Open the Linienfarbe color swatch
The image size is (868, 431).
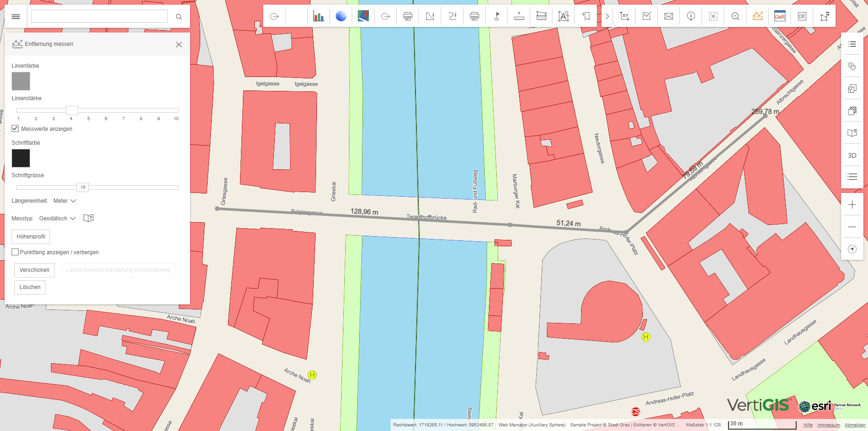point(20,81)
